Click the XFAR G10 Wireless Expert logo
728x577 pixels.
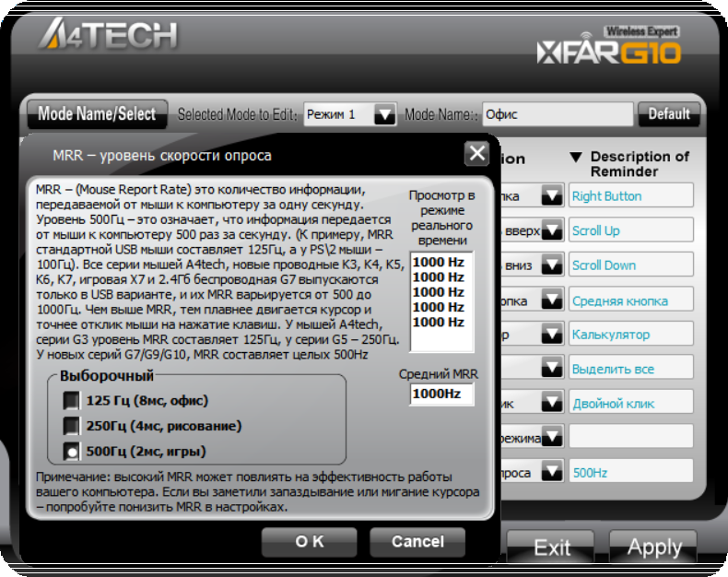(609, 45)
